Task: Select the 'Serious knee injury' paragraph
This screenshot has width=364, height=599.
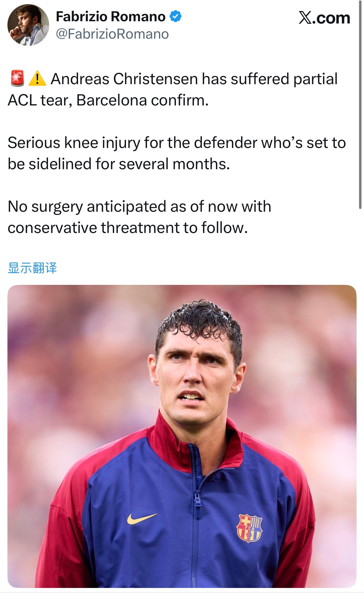Action: coord(177,153)
